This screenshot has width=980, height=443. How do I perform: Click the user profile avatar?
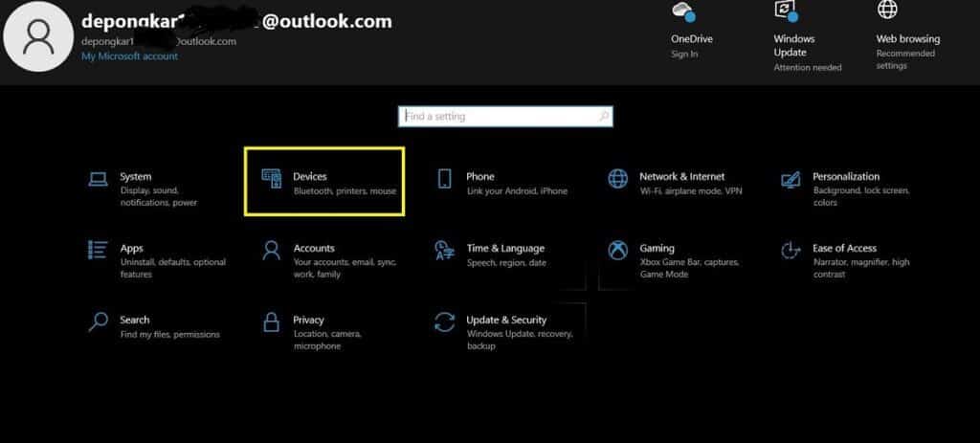(x=38, y=37)
